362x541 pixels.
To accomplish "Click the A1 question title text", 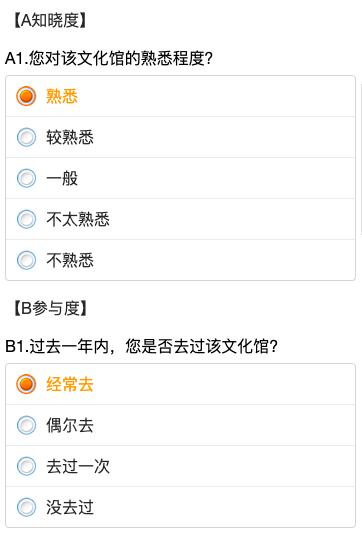I will pyautogui.click(x=109, y=58).
